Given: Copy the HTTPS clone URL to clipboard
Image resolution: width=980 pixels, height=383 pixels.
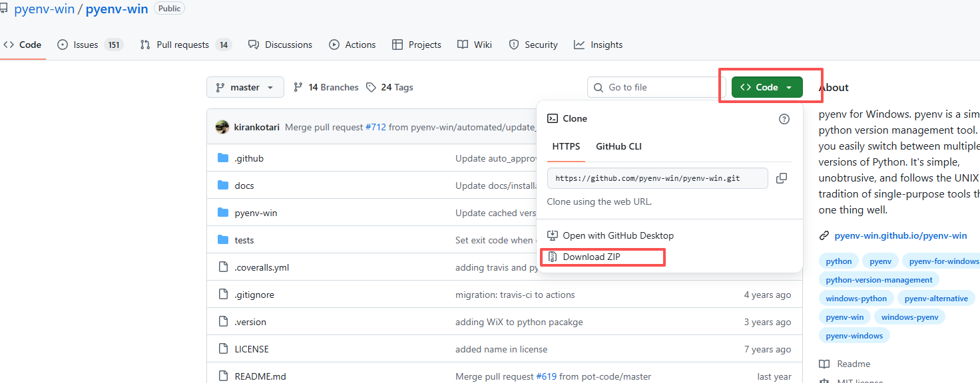Looking at the screenshot, I should [x=782, y=178].
